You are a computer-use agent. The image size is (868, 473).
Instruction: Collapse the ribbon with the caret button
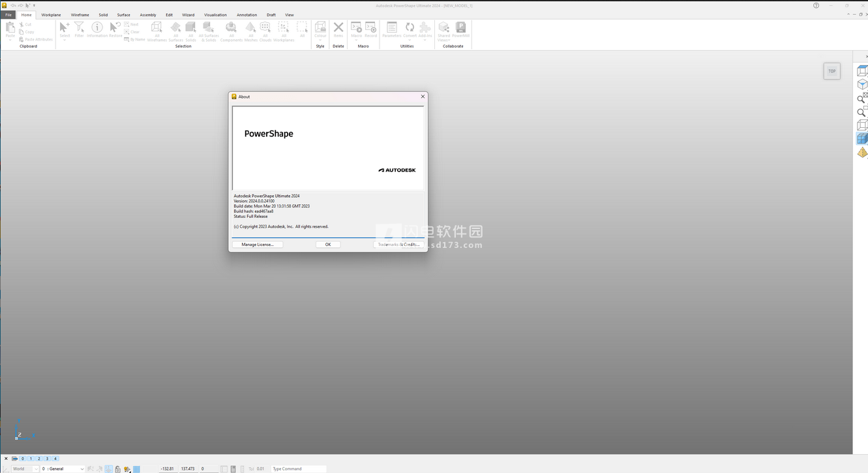[x=848, y=14]
